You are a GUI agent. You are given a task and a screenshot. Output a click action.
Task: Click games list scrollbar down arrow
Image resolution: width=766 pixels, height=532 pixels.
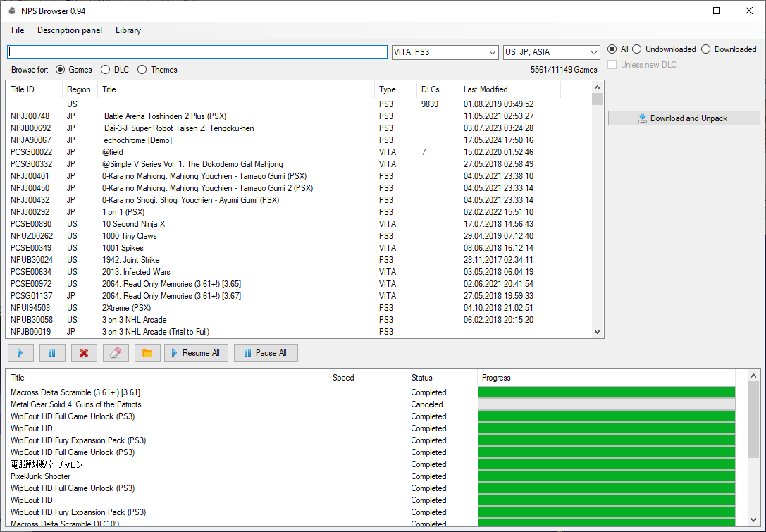pos(597,332)
